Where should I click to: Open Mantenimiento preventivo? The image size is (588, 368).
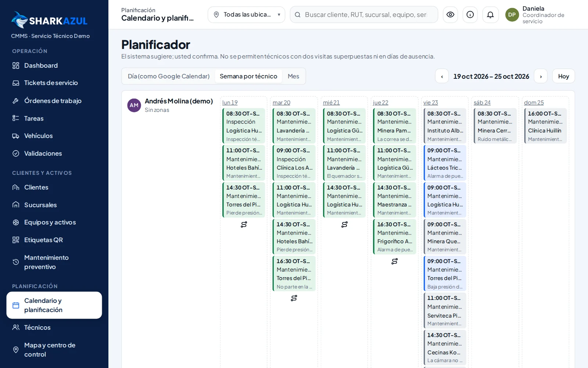click(54, 262)
